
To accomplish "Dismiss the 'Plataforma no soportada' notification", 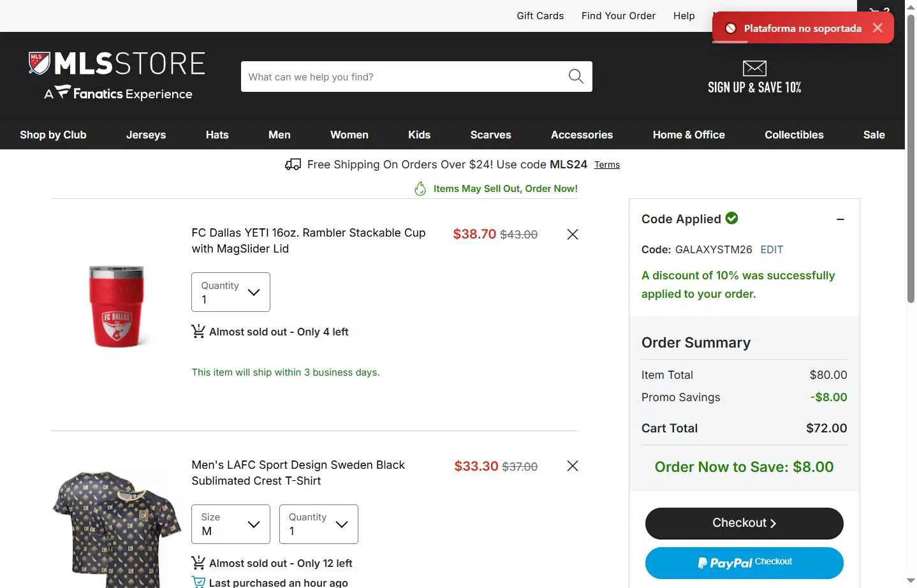I will tap(878, 28).
